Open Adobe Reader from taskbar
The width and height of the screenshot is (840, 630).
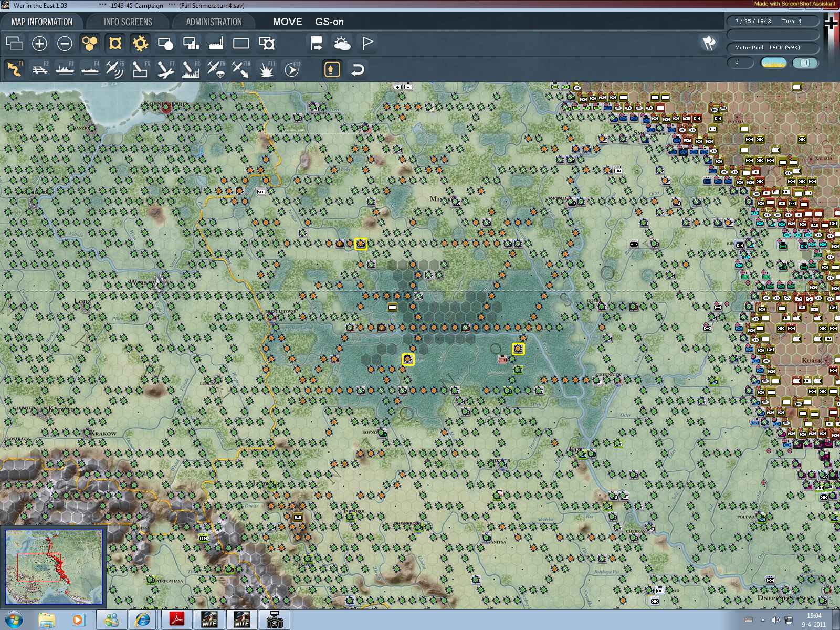[176, 620]
